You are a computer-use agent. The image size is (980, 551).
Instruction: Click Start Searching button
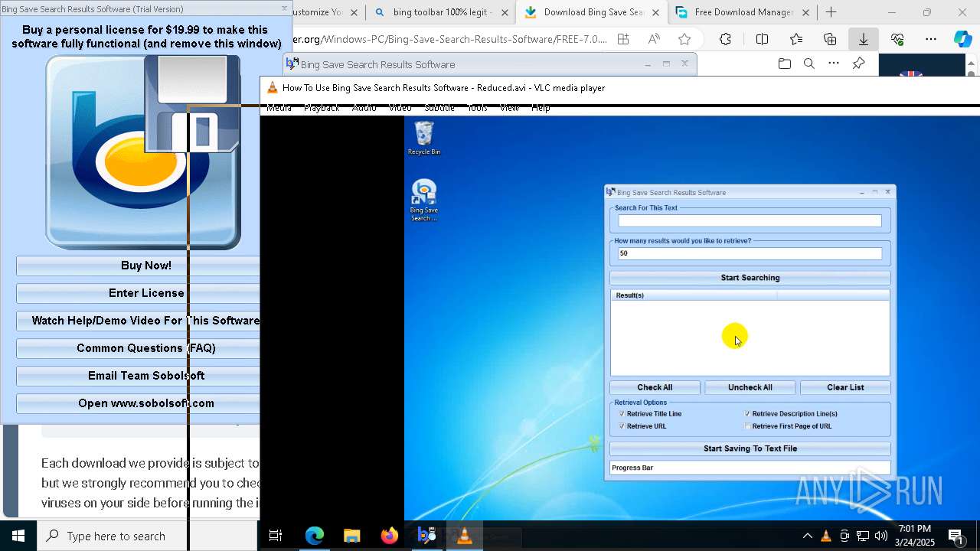coord(750,278)
